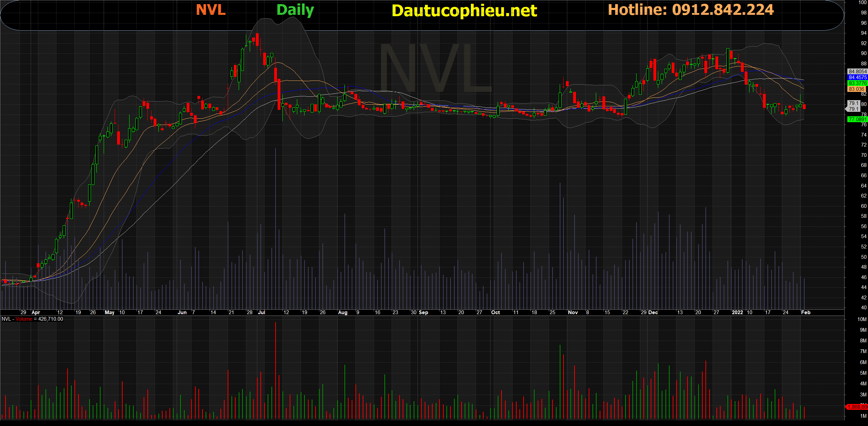Click the 10M label on volume axis
Screen dimensions: 868x426
coord(861,319)
